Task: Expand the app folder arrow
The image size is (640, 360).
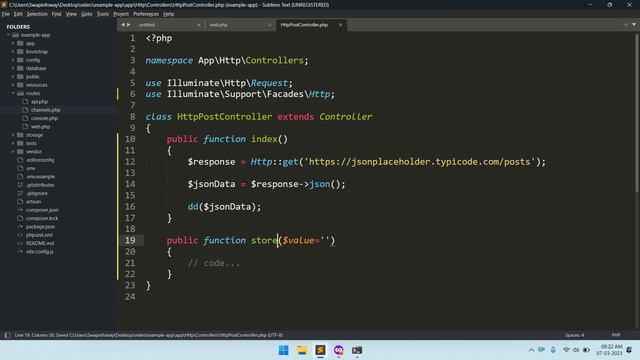Action: pos(13,43)
